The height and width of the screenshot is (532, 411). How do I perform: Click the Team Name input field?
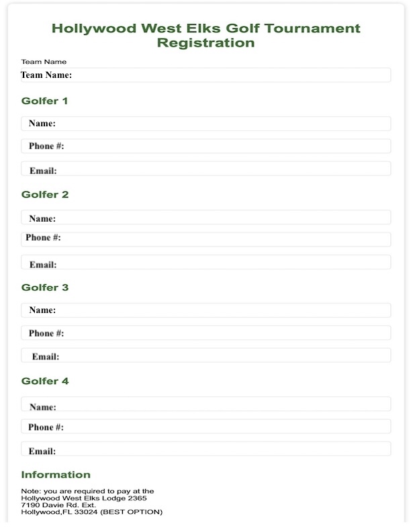tap(206, 75)
